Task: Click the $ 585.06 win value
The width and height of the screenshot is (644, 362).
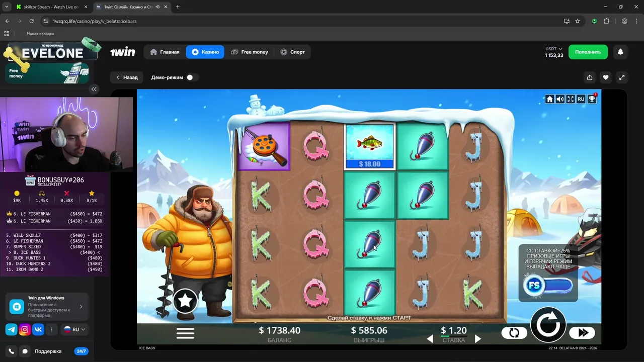Action: pyautogui.click(x=369, y=330)
